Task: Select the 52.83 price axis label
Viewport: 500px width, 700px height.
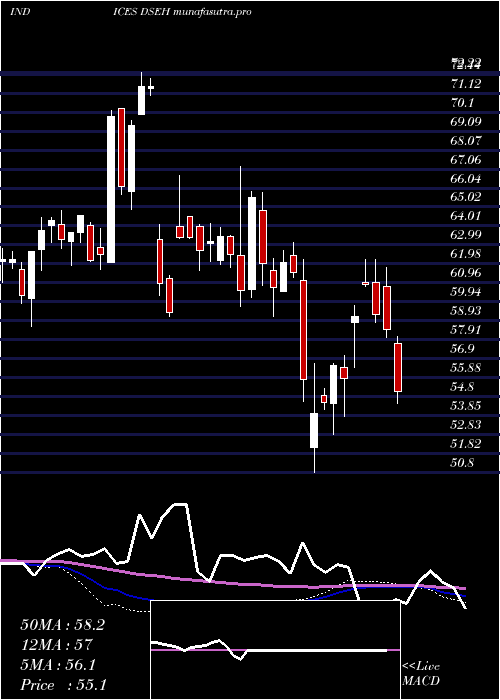Action: (x=467, y=425)
